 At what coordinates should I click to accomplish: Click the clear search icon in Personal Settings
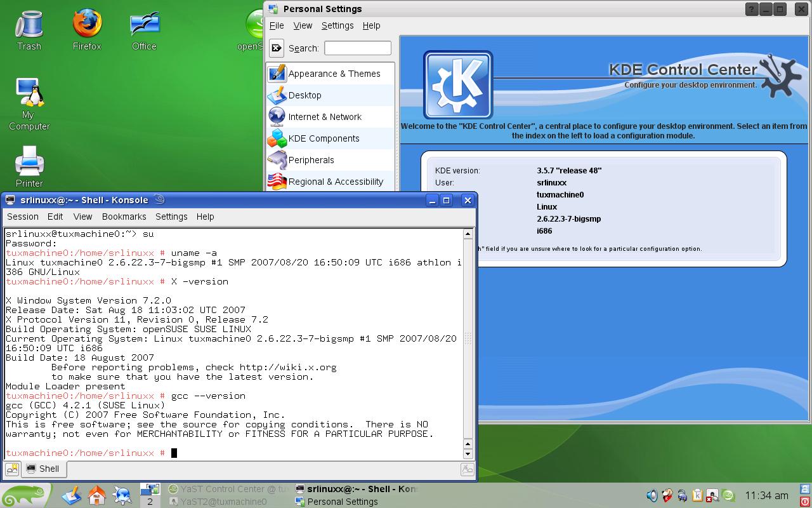[277, 48]
